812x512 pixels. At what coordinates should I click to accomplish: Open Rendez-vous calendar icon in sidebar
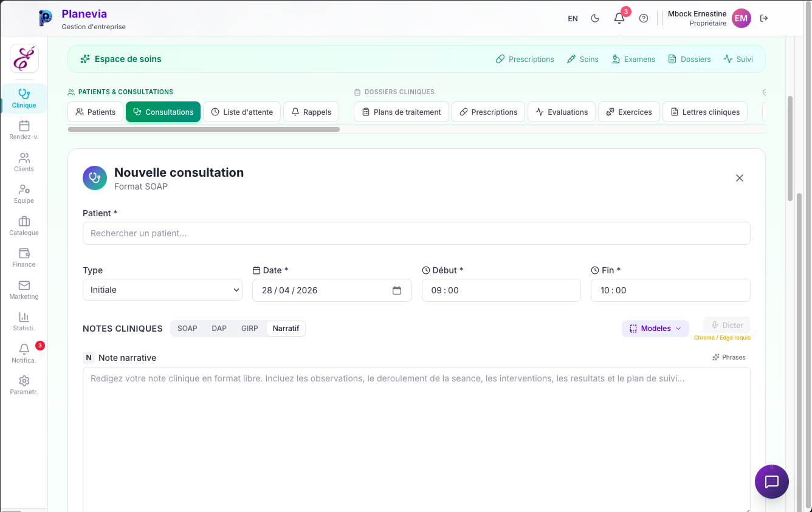24,126
